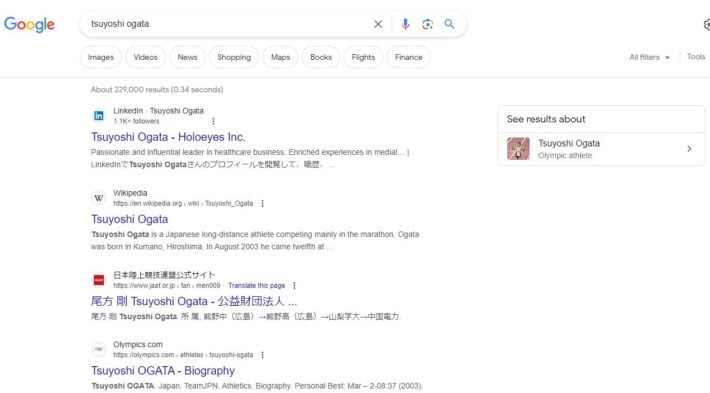Click About 229,000 results text
This screenshot has height=393, width=710.
[157, 90]
